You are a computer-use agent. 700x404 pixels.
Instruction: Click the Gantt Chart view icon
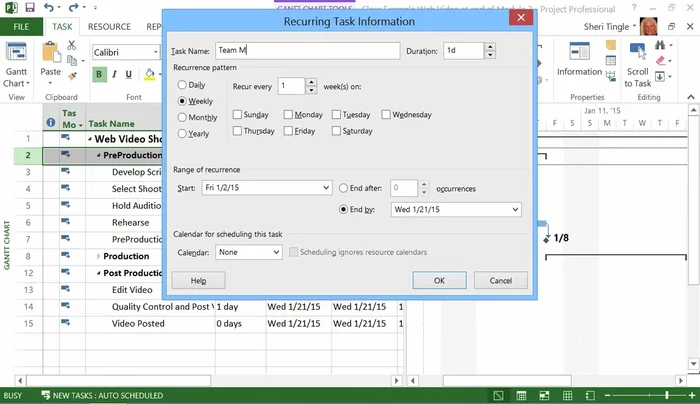(16, 57)
